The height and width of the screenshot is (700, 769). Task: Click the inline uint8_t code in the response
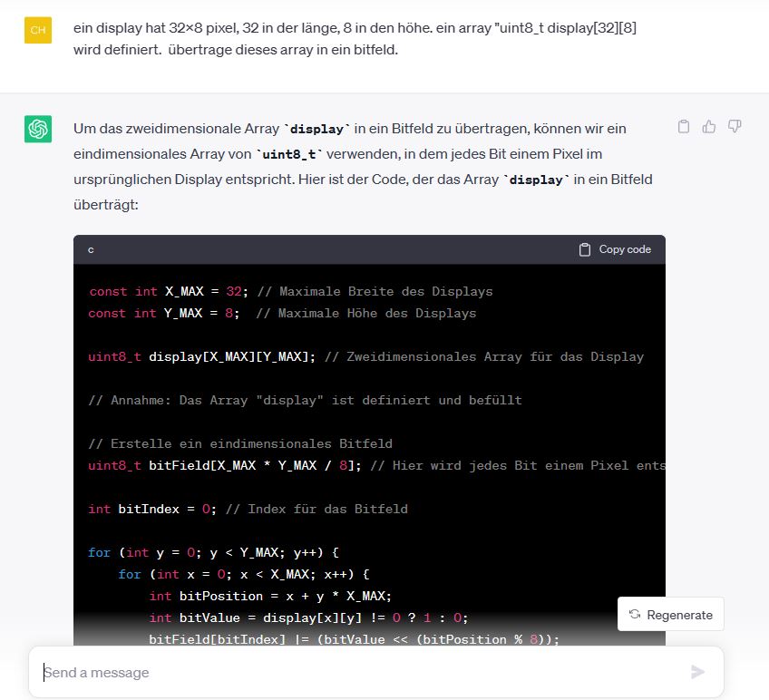click(289, 154)
